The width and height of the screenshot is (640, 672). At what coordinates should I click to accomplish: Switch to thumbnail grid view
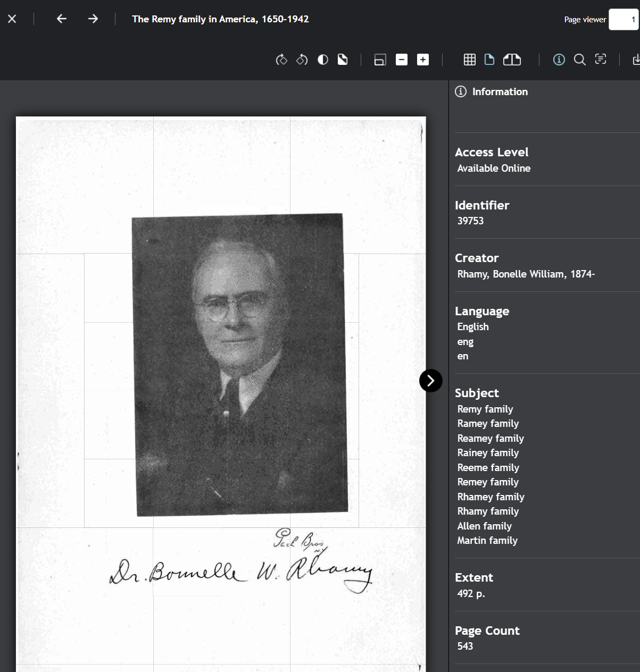click(470, 60)
